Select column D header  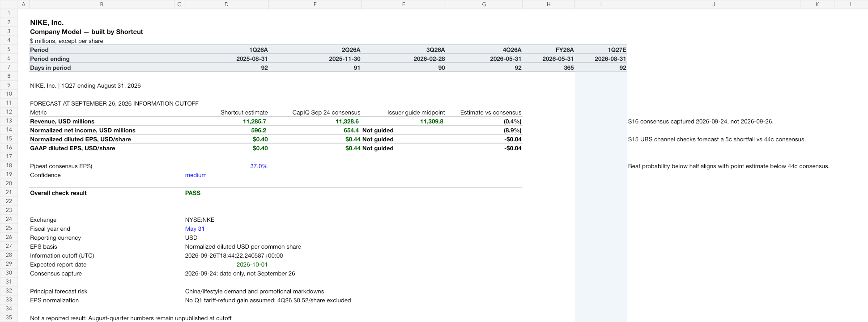click(226, 4)
